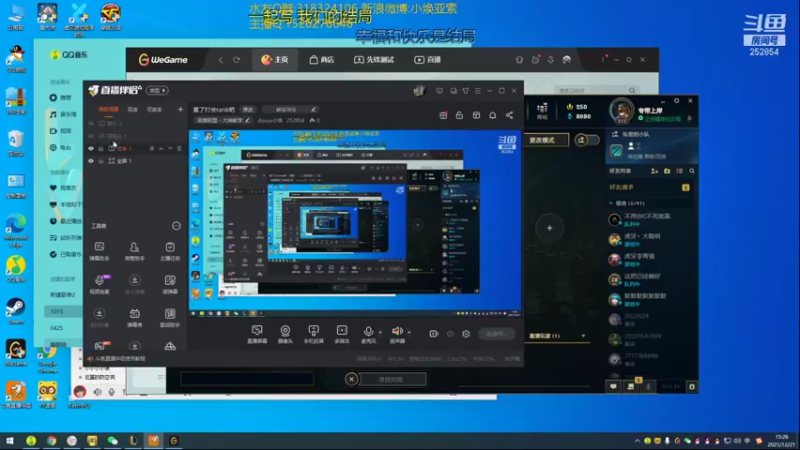Click the 扬声器 speaker icon
This screenshot has width=800, height=450.
pyautogui.click(x=396, y=332)
